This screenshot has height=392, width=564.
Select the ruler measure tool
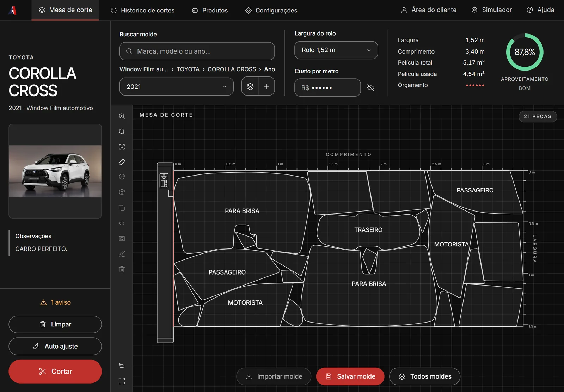click(x=122, y=162)
